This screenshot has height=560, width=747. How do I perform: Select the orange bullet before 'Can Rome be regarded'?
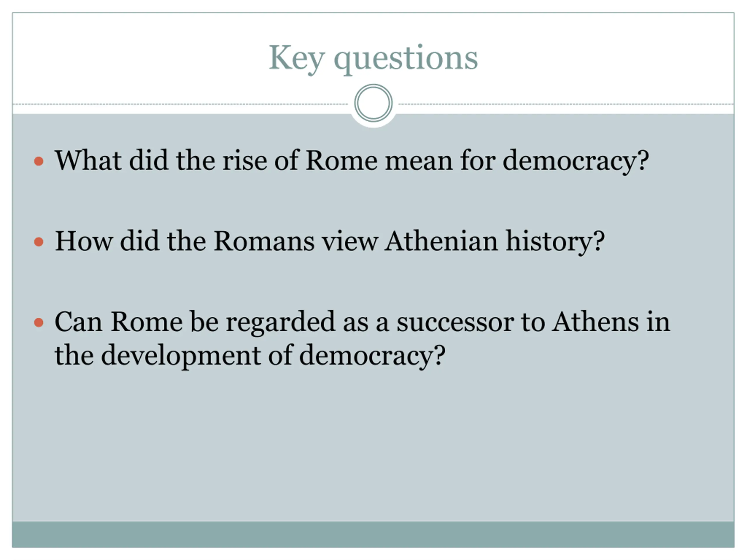[39, 322]
